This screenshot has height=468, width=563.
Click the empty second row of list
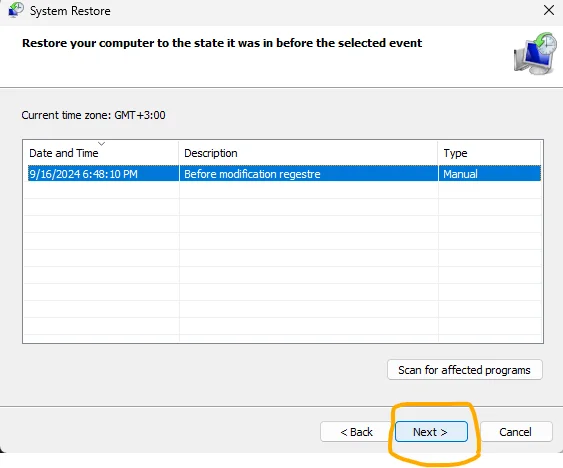283,190
